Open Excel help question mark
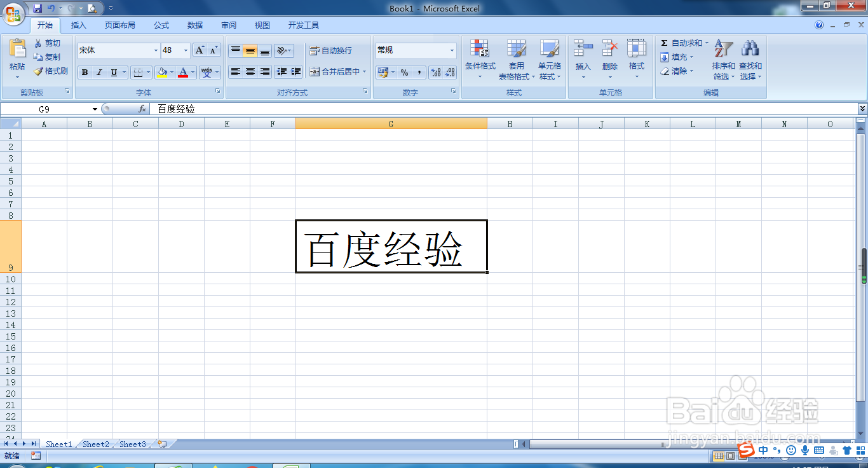 pyautogui.click(x=819, y=25)
